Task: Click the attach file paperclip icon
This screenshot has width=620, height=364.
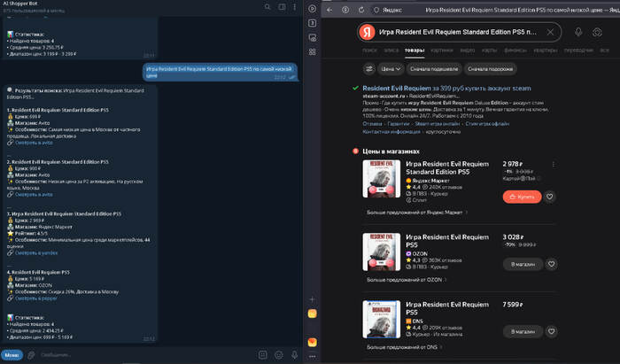Action: [32, 354]
